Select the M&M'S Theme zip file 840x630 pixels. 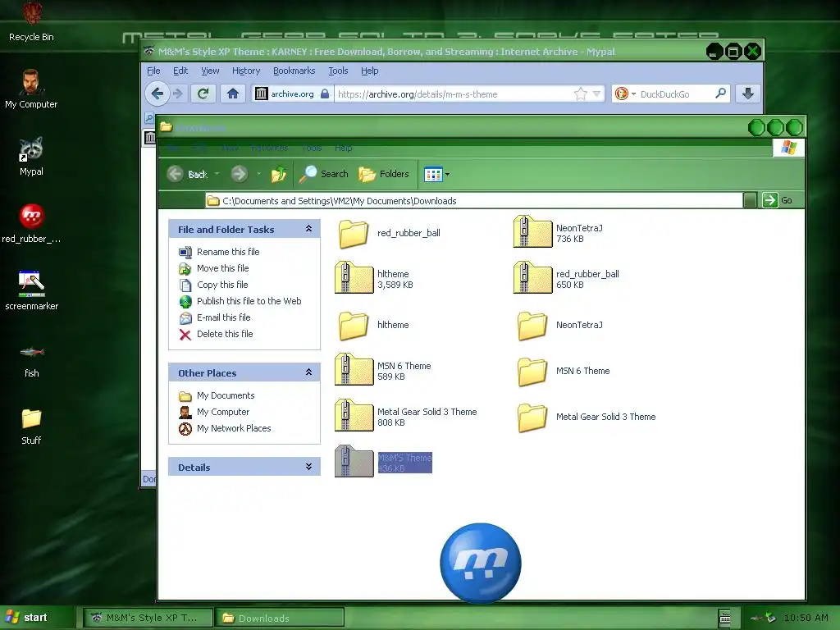(383, 463)
